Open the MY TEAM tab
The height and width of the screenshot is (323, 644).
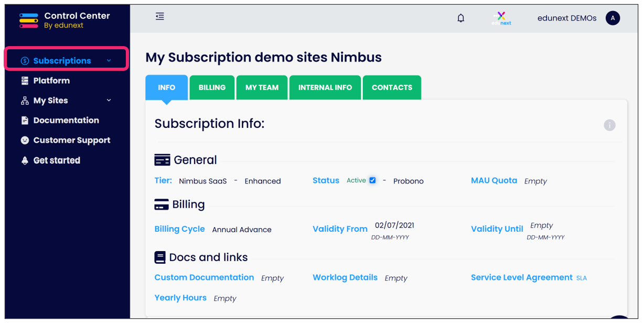[x=262, y=88]
